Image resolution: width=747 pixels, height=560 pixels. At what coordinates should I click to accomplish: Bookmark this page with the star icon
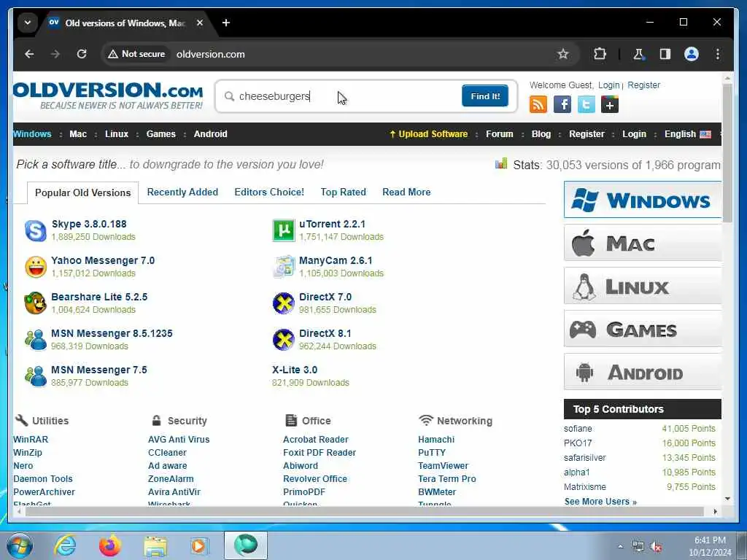[x=562, y=54]
